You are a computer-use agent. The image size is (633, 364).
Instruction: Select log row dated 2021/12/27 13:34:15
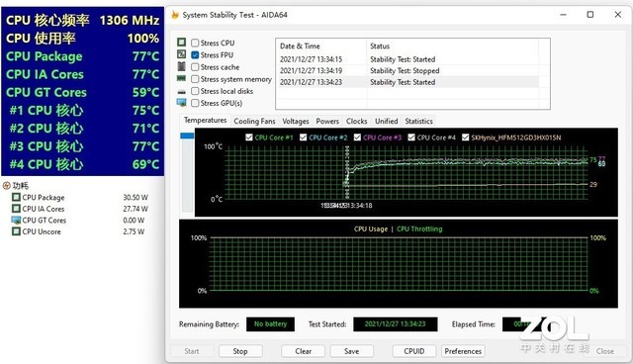tap(408, 59)
